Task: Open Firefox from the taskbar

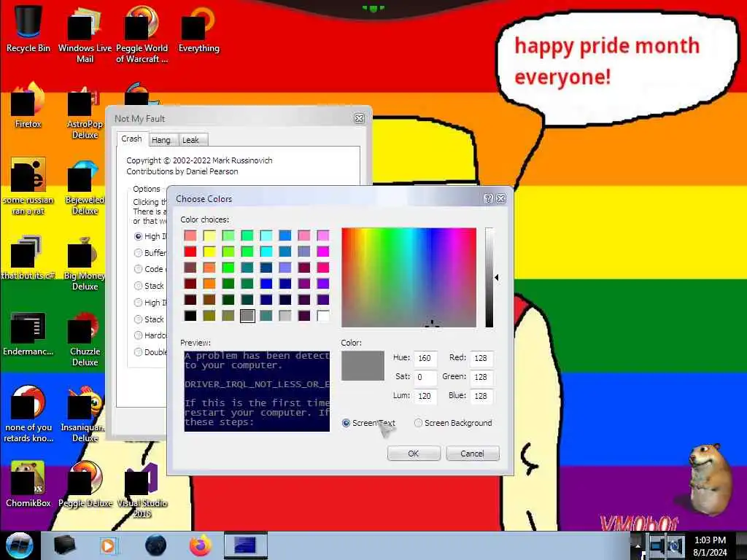Action: tap(201, 545)
